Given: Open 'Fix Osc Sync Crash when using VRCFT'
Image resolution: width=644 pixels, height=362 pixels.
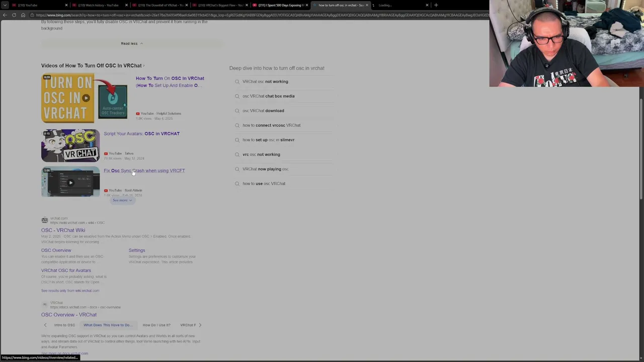Looking at the screenshot, I should (144, 170).
